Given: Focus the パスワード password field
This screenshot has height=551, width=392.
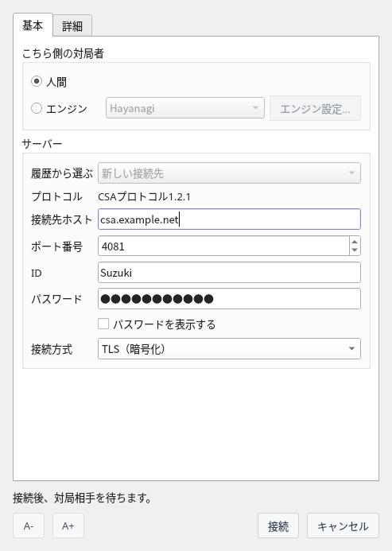Looking at the screenshot, I should (x=229, y=299).
